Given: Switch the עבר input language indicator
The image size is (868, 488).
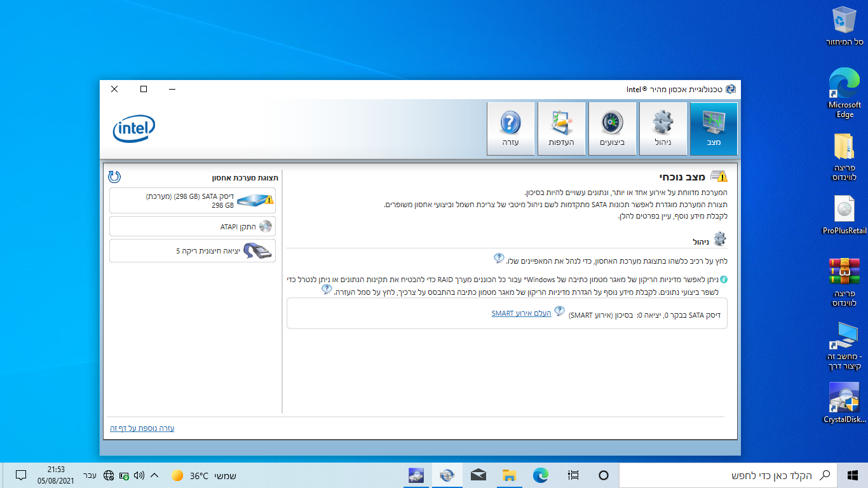Looking at the screenshot, I should tap(90, 475).
